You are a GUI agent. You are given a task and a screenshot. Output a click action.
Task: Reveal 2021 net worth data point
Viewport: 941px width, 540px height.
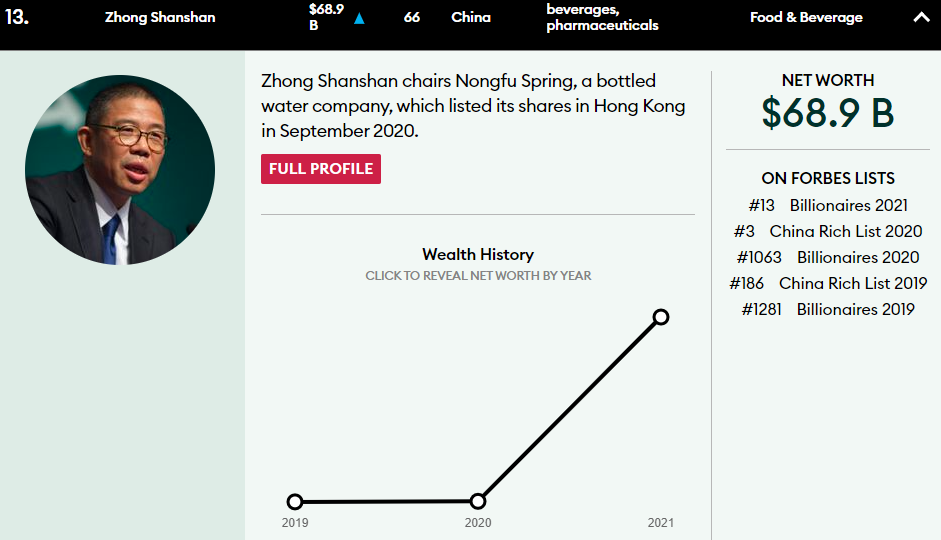tap(661, 317)
